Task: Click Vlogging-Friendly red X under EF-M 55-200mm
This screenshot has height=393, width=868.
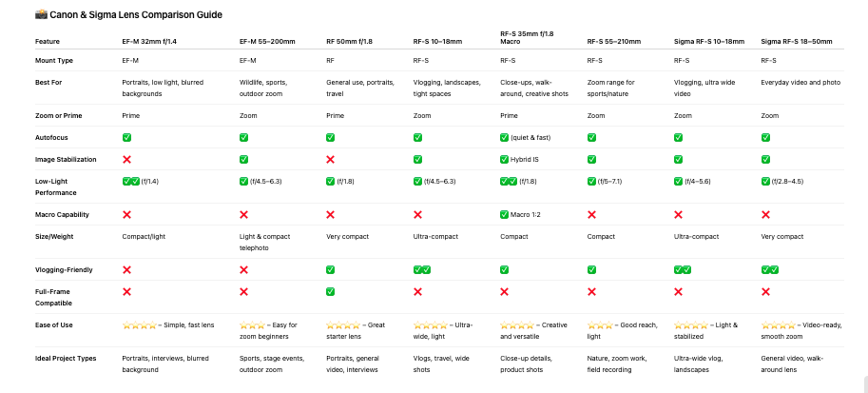Action: click(x=243, y=270)
